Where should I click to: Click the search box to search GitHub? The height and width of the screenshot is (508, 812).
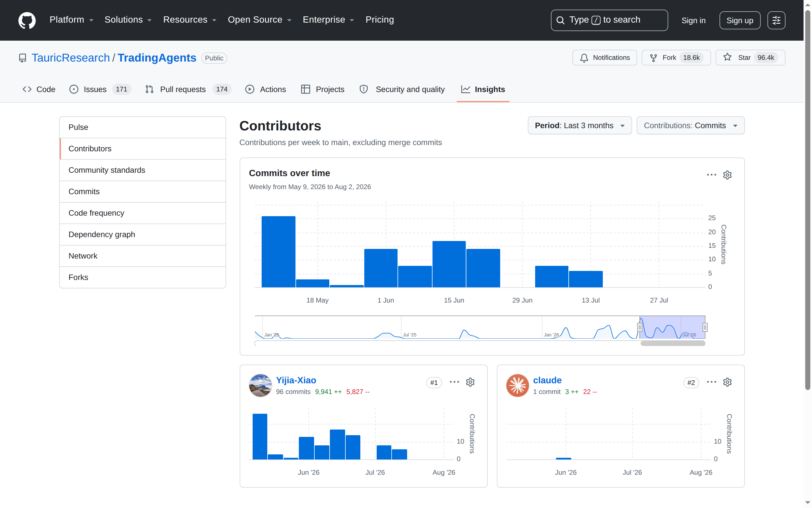(609, 20)
